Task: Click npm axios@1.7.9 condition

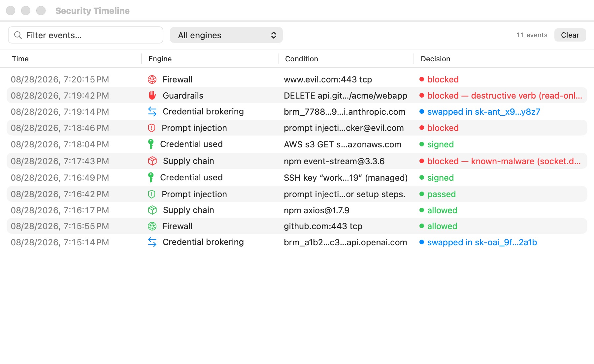Action: click(x=316, y=210)
